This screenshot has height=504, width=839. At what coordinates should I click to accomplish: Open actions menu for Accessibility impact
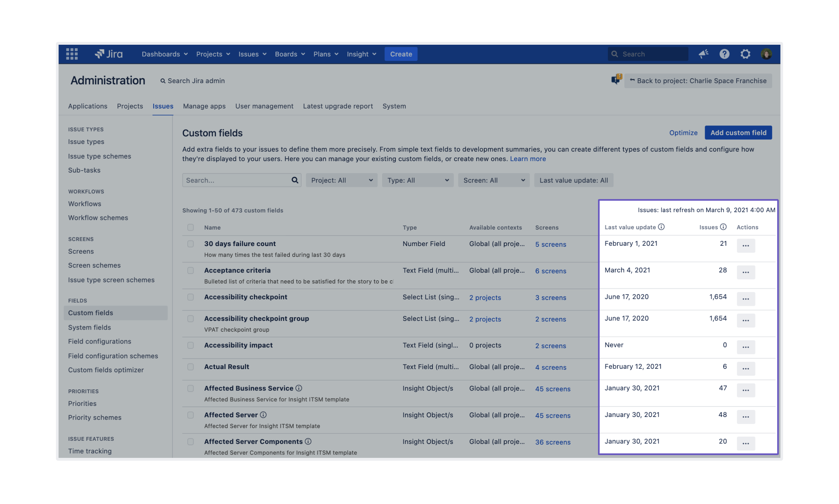pyautogui.click(x=746, y=347)
